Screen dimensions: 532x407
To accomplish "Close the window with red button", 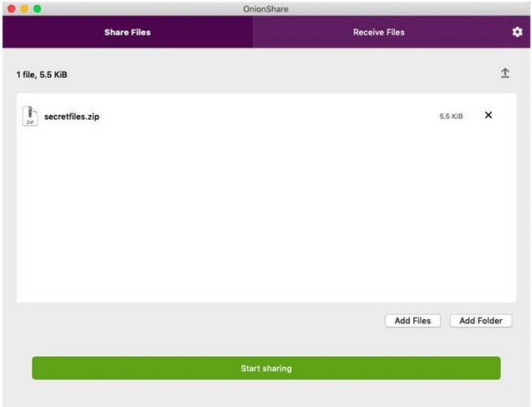I will pyautogui.click(x=11, y=8).
